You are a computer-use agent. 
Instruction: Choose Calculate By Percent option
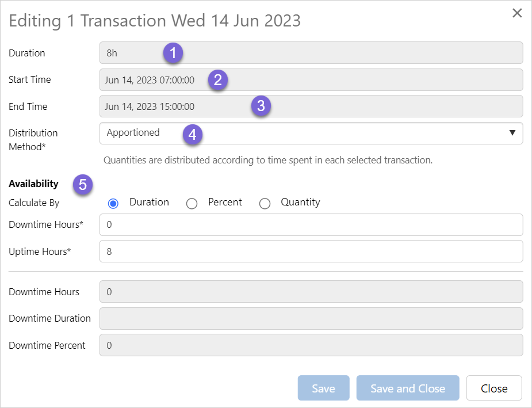tap(192, 203)
